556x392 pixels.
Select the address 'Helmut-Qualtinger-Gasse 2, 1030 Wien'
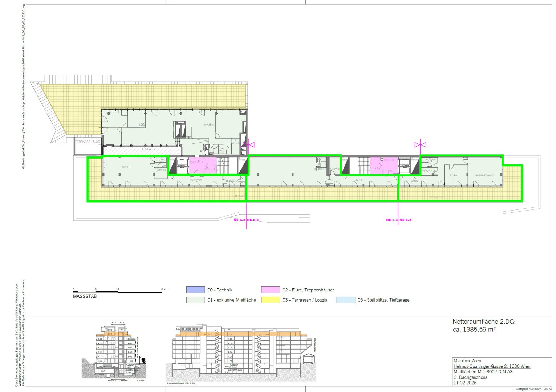[x=492, y=366]
